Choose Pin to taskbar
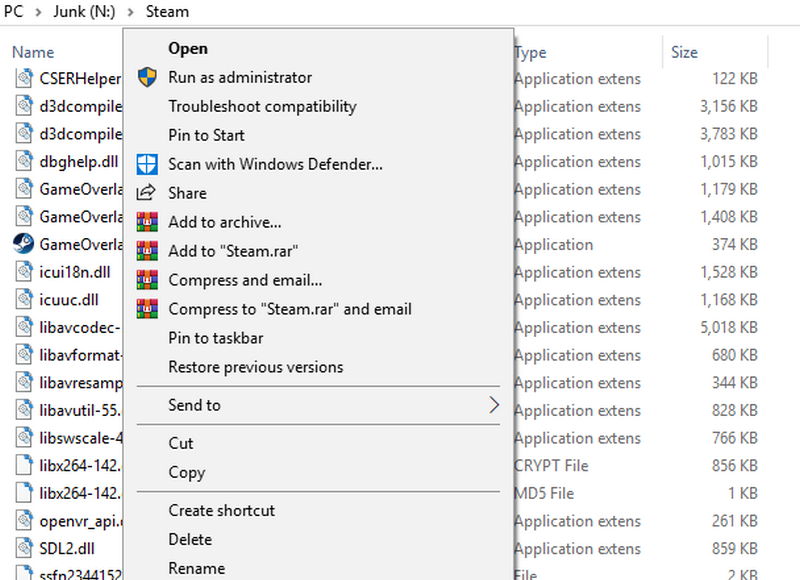800x580 pixels. [x=216, y=338]
